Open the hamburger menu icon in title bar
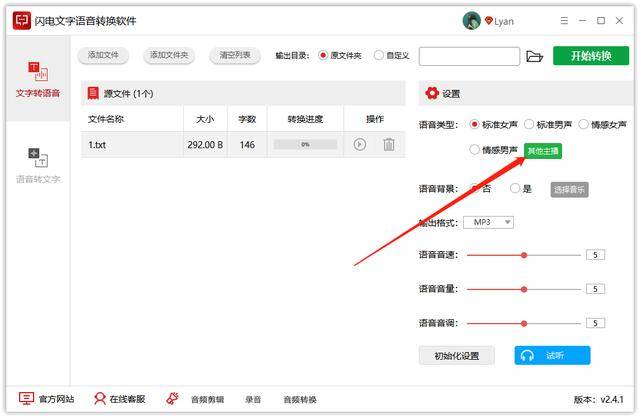The image size is (640, 418). pos(564,20)
